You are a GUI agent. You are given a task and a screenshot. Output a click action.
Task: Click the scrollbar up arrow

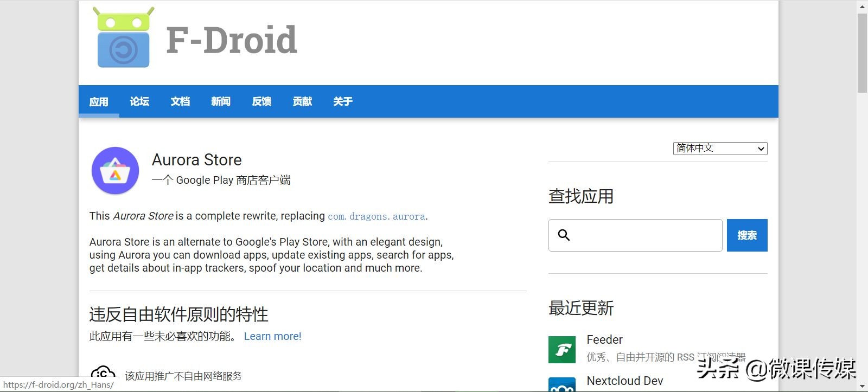pyautogui.click(x=862, y=7)
